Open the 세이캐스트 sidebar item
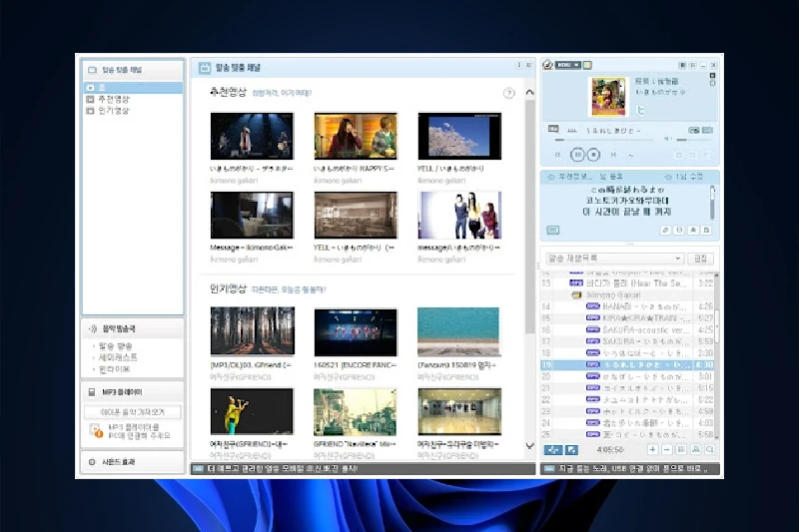This screenshot has height=532, width=799. 118,357
